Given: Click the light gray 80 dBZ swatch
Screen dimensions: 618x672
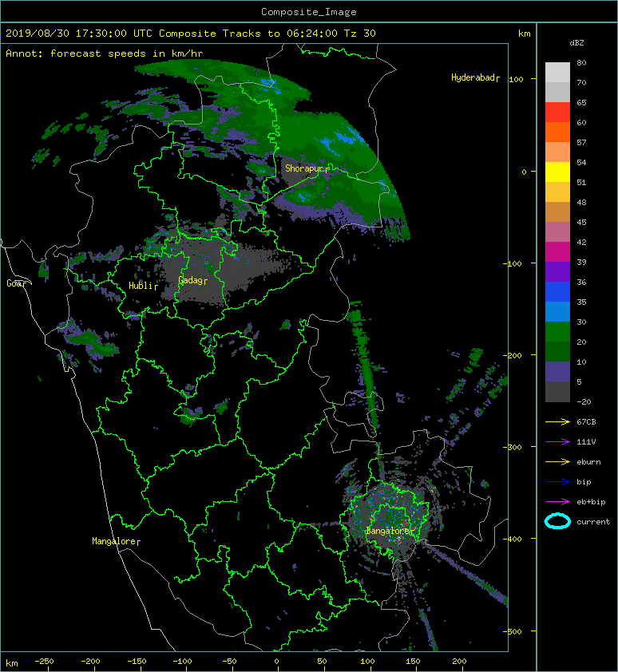Looking at the screenshot, I should click(x=557, y=72).
